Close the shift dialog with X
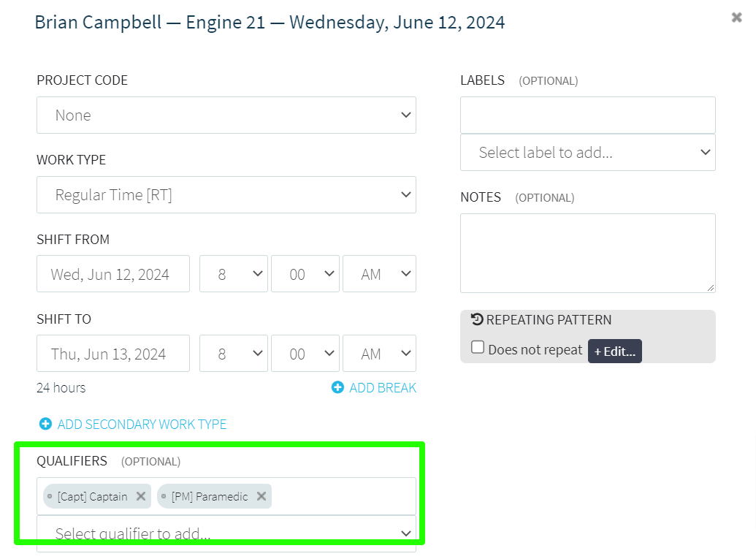This screenshot has height=559, width=756. (x=736, y=18)
